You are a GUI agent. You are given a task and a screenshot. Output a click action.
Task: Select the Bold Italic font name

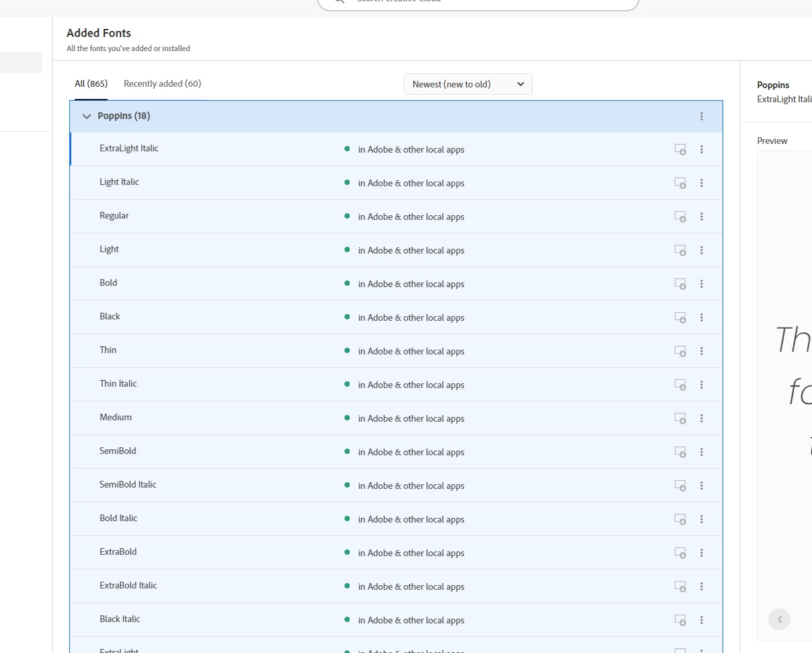click(x=118, y=518)
